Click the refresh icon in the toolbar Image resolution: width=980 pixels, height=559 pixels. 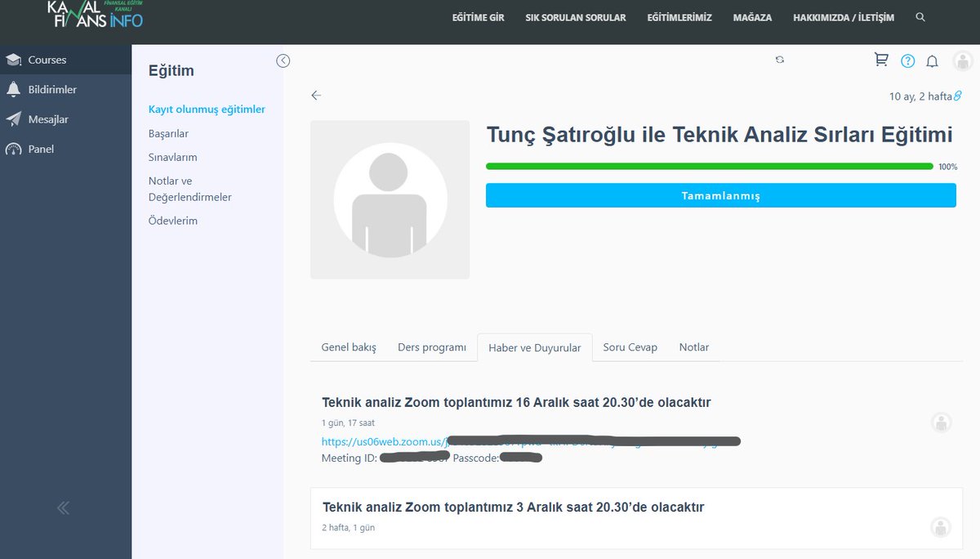[780, 60]
